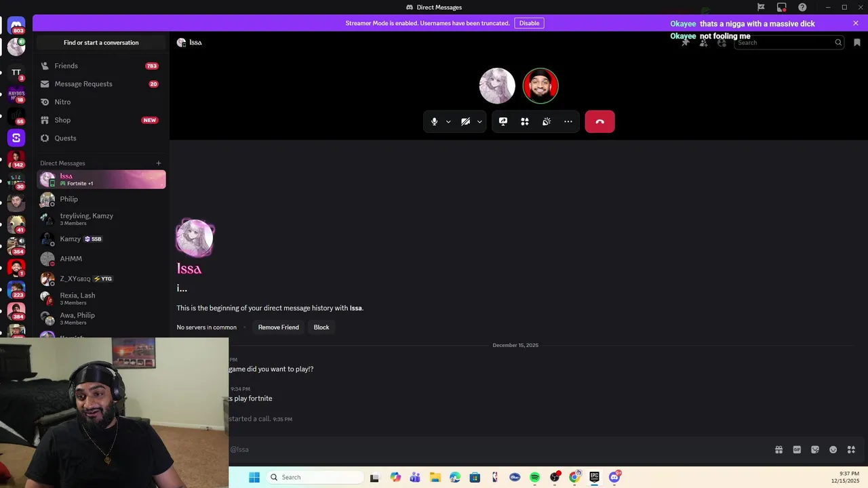Open the Discord home direct messages icon
This screenshot has height=488, width=868.
pyautogui.click(x=16, y=25)
